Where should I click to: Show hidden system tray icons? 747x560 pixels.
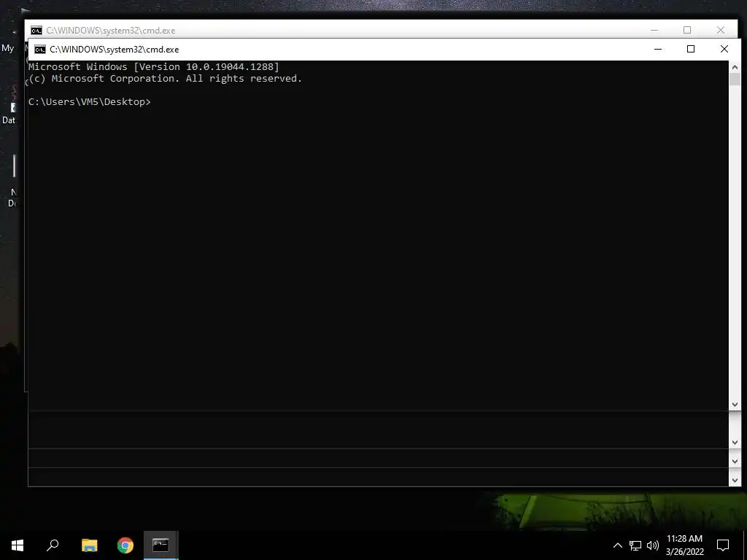(x=617, y=545)
